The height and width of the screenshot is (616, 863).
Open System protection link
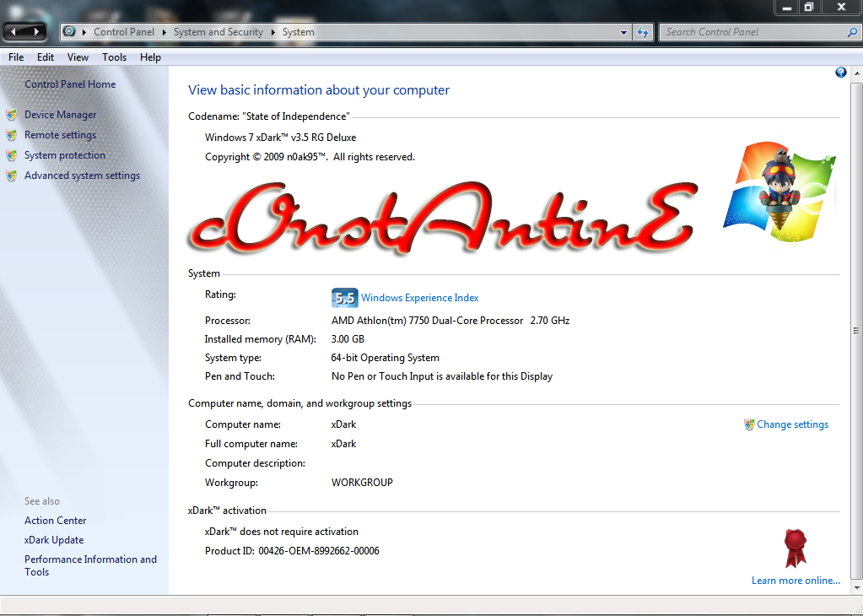tap(64, 155)
